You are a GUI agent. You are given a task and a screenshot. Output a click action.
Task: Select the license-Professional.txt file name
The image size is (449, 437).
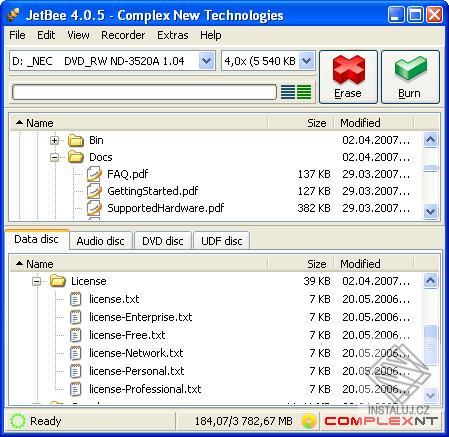pyautogui.click(x=145, y=389)
